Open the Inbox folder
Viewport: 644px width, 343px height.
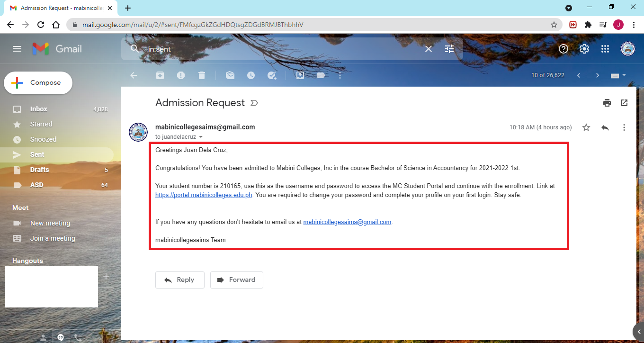click(x=39, y=109)
